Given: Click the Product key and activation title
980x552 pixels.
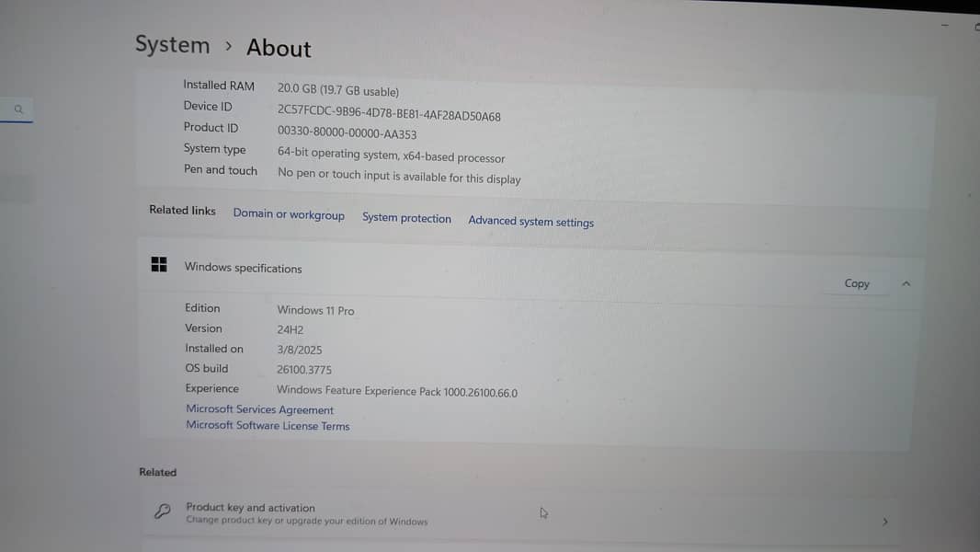Looking at the screenshot, I should point(251,508).
